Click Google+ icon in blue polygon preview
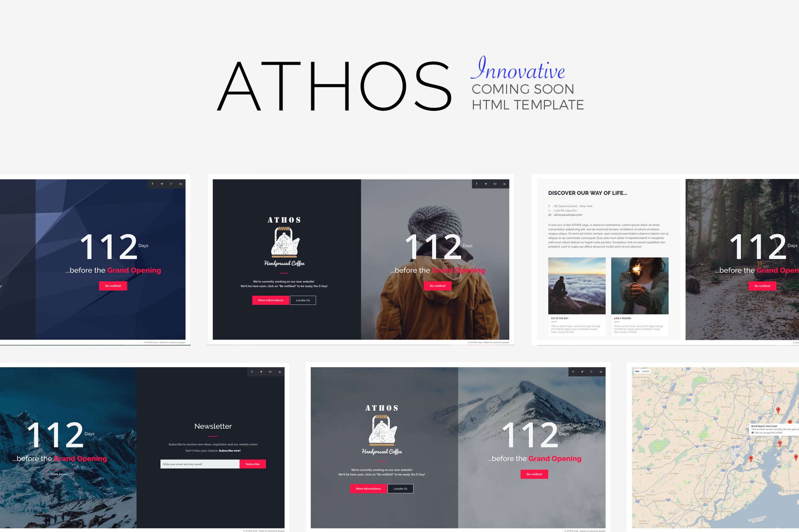Viewport: 799px width, 532px height. coord(171,184)
